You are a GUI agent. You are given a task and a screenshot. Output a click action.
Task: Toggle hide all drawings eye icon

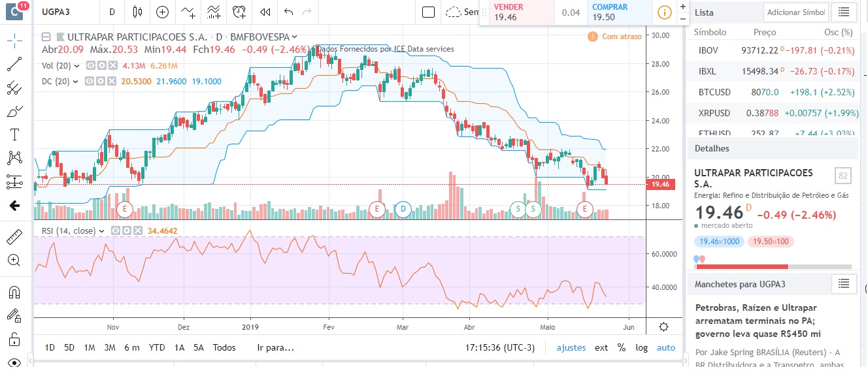[14, 362]
